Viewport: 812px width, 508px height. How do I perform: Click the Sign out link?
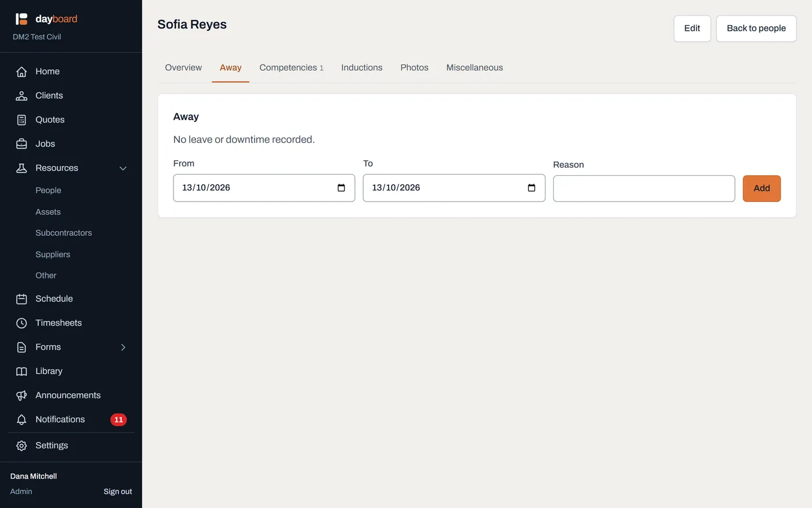coord(118,491)
